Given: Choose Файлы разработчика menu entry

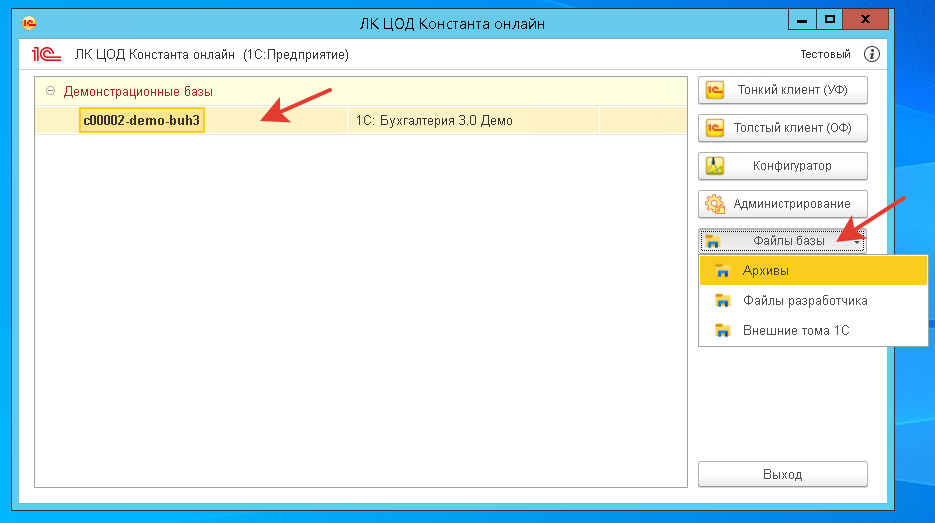Looking at the screenshot, I should (804, 301).
